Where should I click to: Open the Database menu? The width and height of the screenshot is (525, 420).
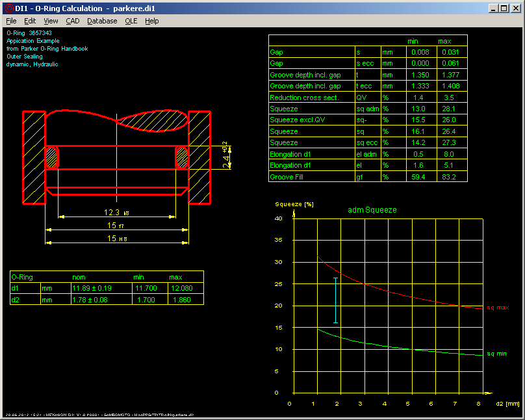(102, 21)
